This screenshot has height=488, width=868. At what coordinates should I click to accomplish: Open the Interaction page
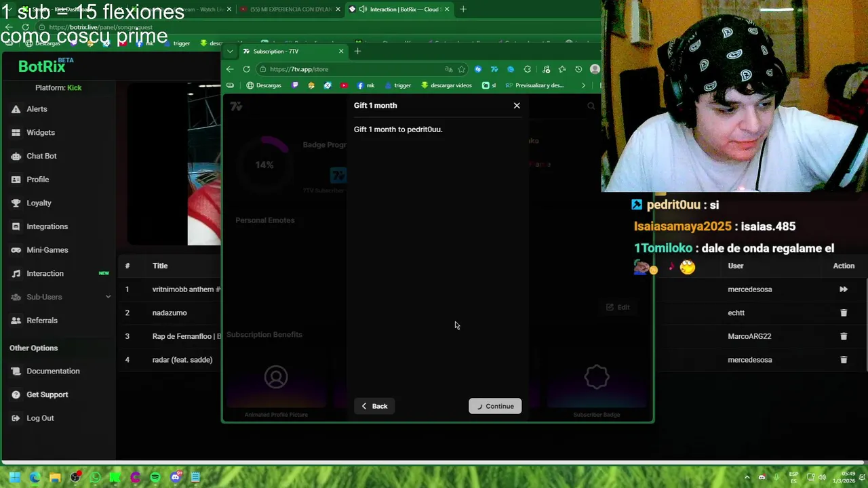tap(45, 273)
